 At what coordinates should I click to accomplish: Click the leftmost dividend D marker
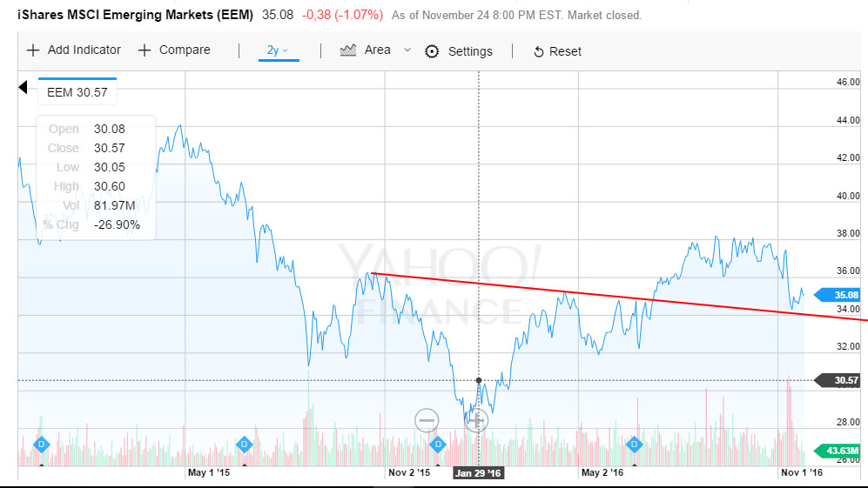pos(40,444)
